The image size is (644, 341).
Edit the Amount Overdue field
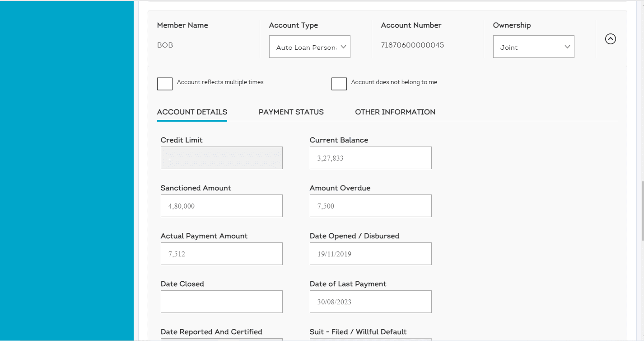click(x=371, y=206)
